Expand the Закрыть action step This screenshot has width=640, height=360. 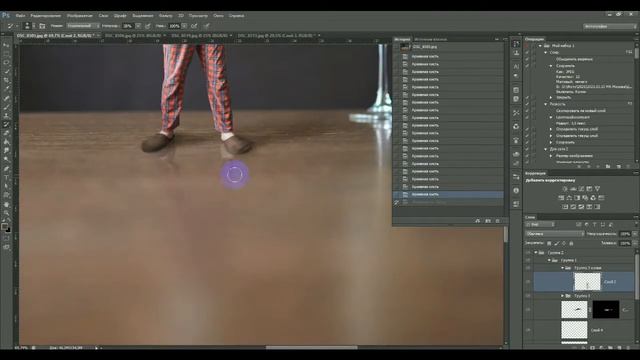click(551, 98)
